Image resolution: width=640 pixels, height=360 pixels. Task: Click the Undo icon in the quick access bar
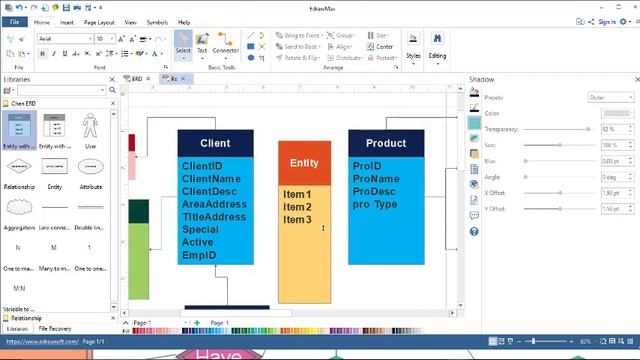click(x=19, y=8)
